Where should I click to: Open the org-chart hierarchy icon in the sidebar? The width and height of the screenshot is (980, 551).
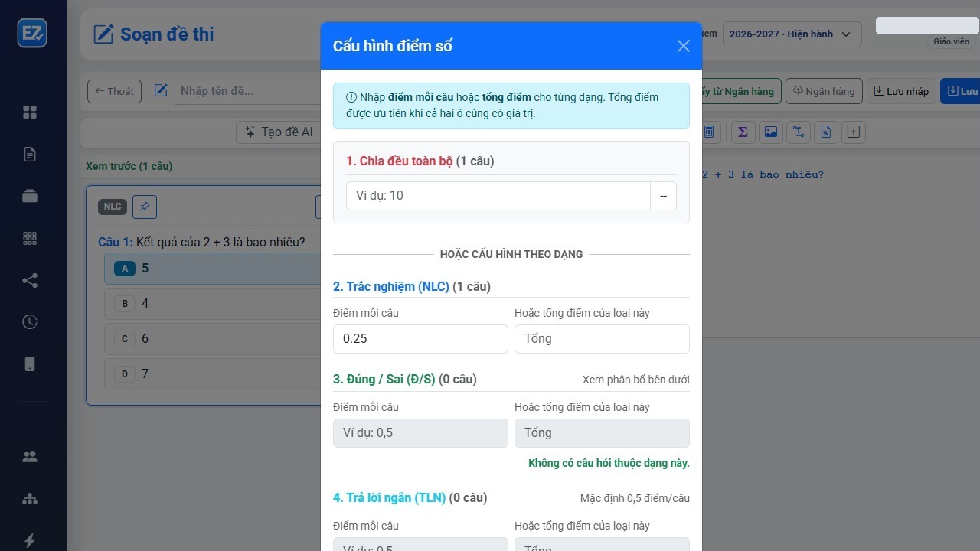pos(30,499)
